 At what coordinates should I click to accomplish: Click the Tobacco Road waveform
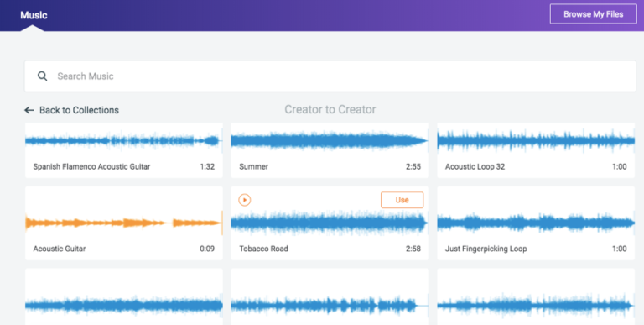[330, 223]
